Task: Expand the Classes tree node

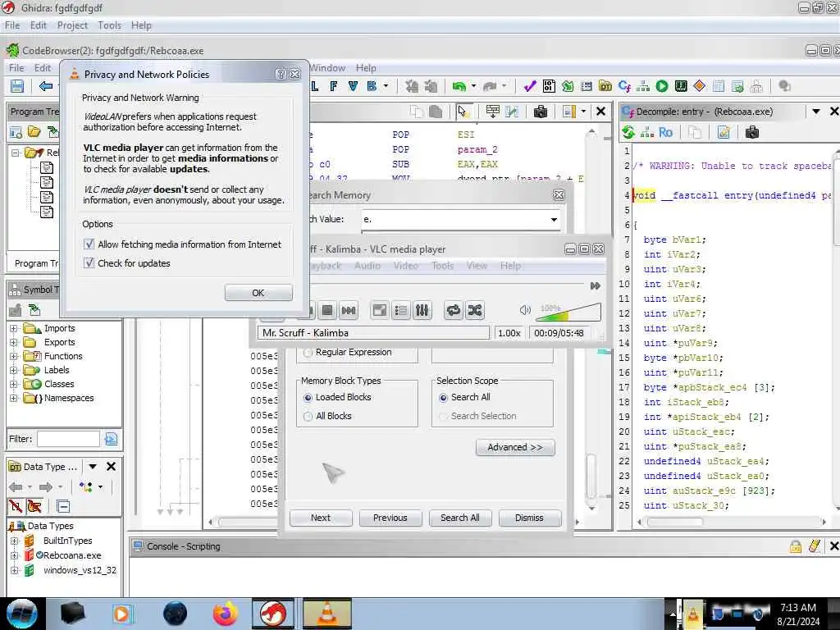Action: [x=14, y=384]
